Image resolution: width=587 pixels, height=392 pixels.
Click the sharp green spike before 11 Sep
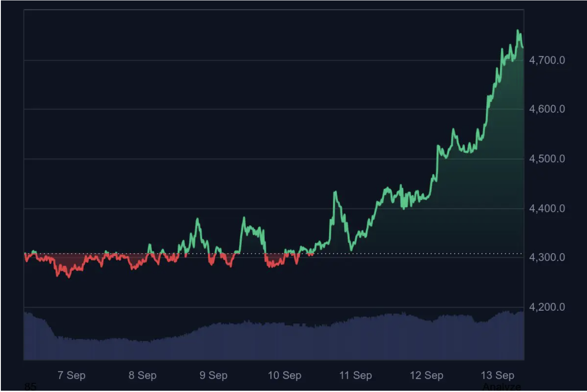point(335,192)
